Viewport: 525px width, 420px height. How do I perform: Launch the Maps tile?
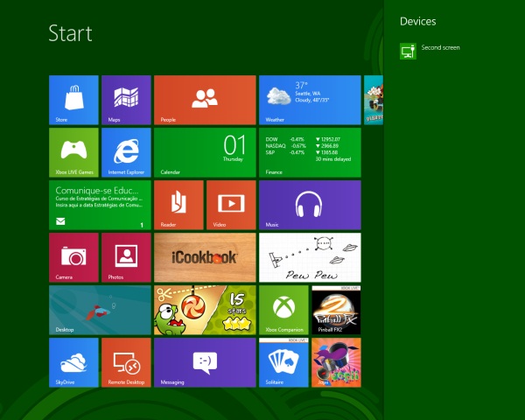click(x=126, y=100)
